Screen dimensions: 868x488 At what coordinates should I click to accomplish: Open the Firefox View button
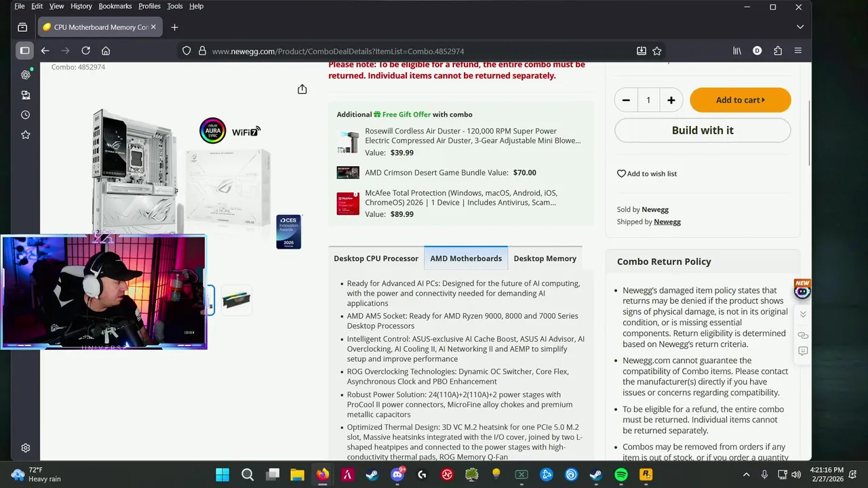pyautogui.click(x=22, y=27)
